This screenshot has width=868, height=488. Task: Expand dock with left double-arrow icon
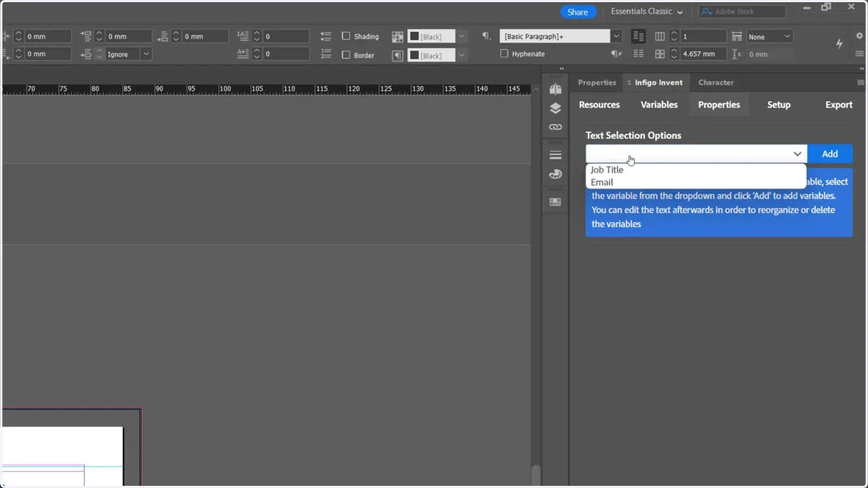(x=561, y=69)
